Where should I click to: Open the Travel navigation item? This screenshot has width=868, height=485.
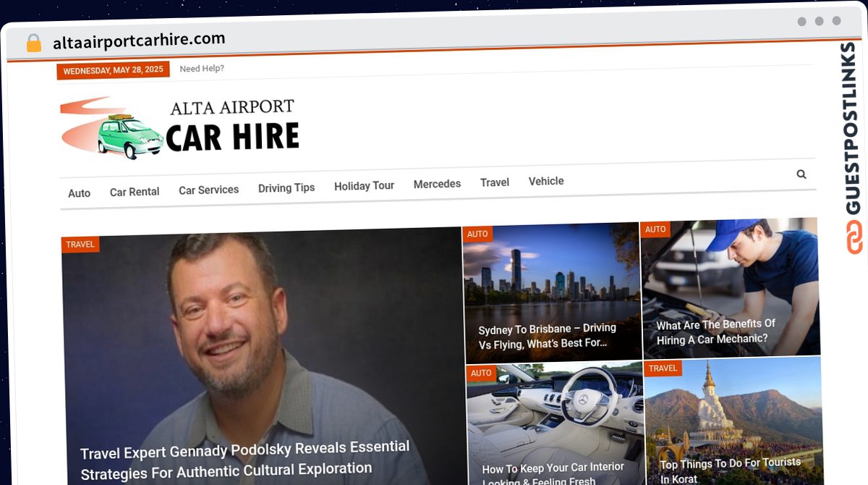[x=495, y=182]
